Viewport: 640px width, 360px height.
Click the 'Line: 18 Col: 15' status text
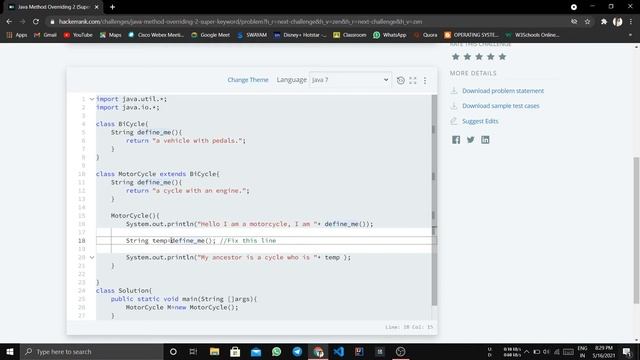coord(409,327)
